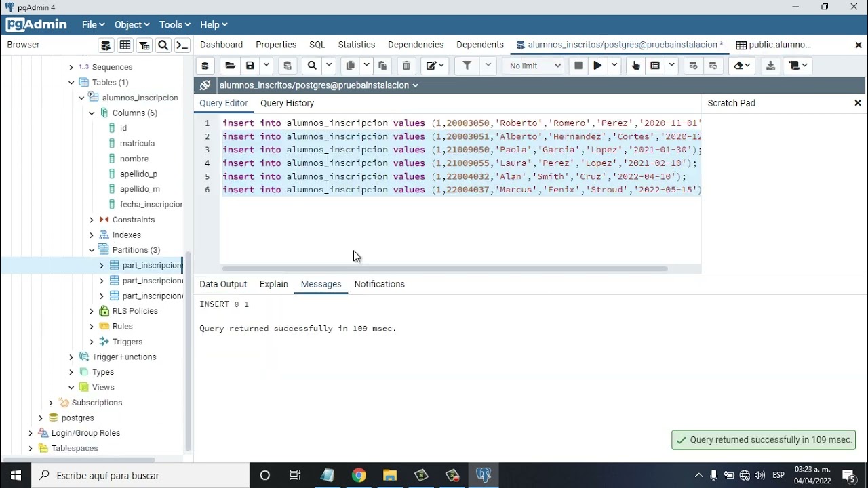Click the Search Objects magnifier in Browser

pyautogui.click(x=163, y=45)
